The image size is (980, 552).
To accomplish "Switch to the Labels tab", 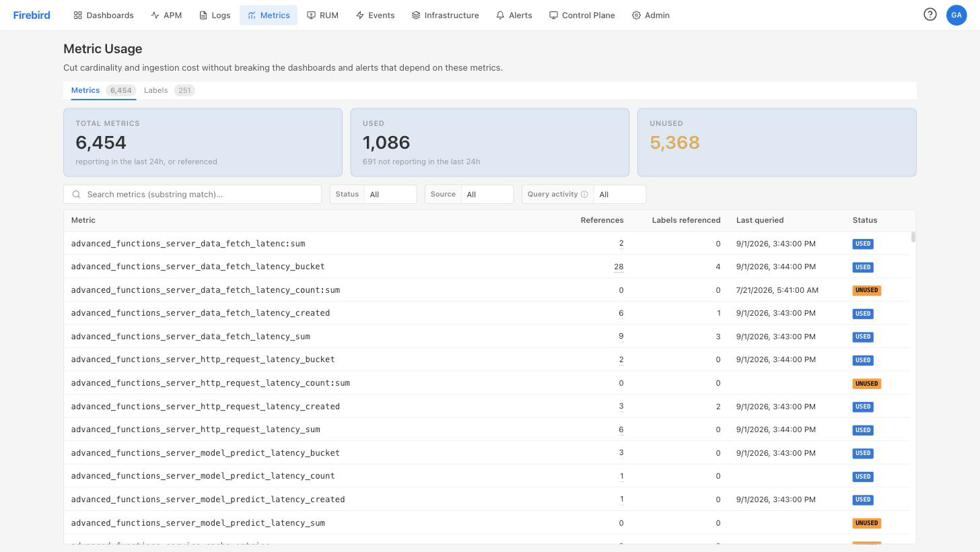I will click(169, 90).
